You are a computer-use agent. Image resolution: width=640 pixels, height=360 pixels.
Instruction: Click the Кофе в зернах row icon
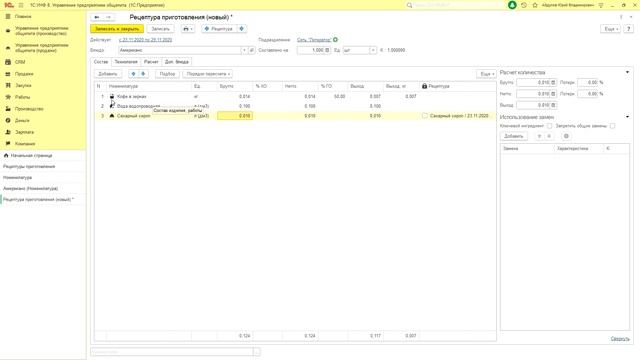pyautogui.click(x=112, y=96)
